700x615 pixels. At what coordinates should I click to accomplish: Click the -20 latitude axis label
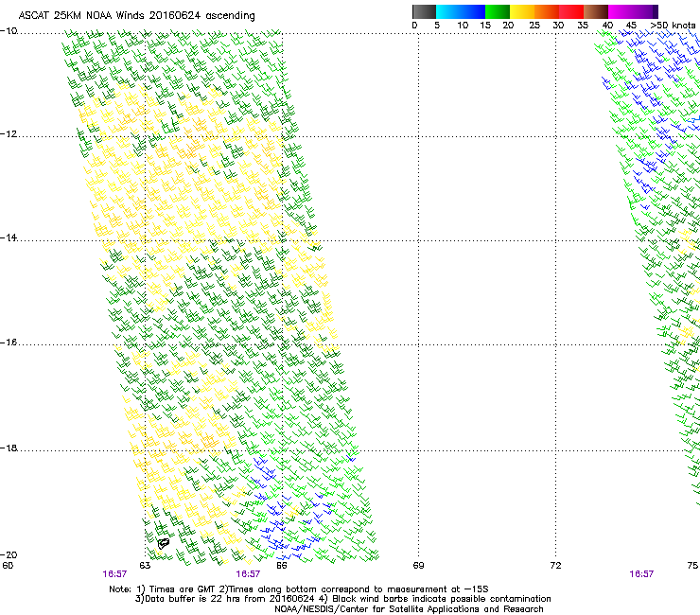(9, 554)
